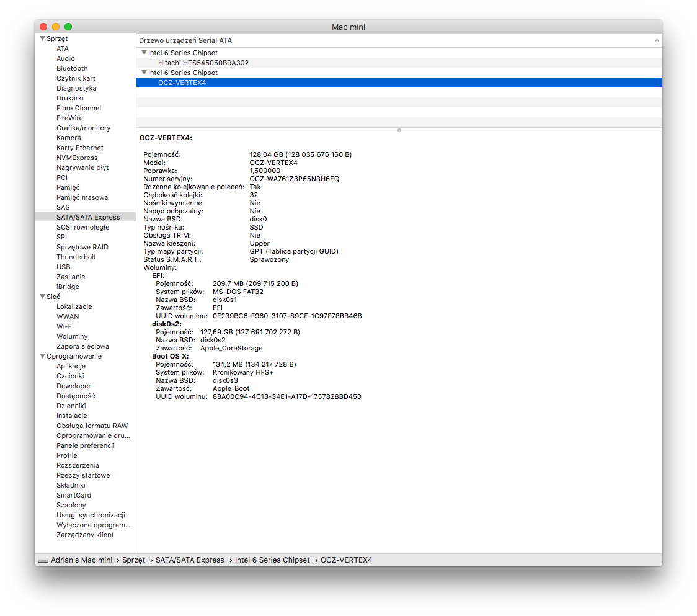
Task: Click OCZ-VERTEX4 breadcrumb in path bar
Action: pos(346,560)
